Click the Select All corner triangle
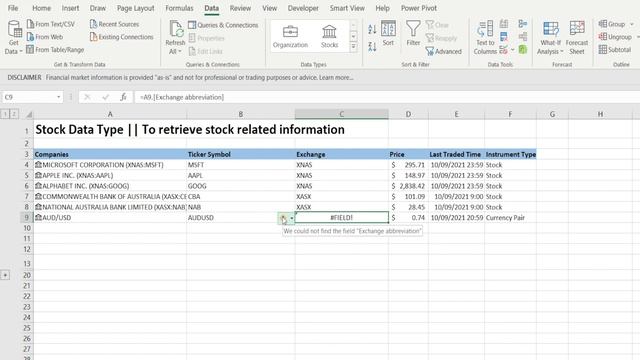640x360 pixels. point(29,115)
